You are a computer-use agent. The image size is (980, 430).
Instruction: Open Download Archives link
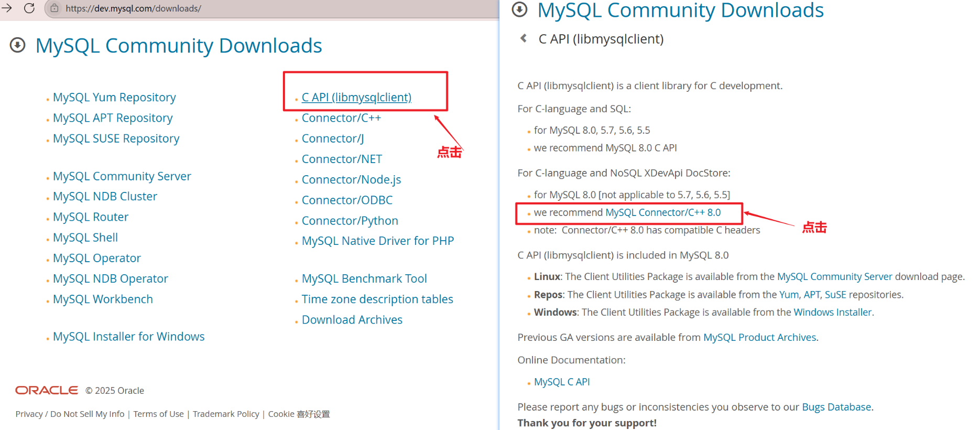[352, 320]
